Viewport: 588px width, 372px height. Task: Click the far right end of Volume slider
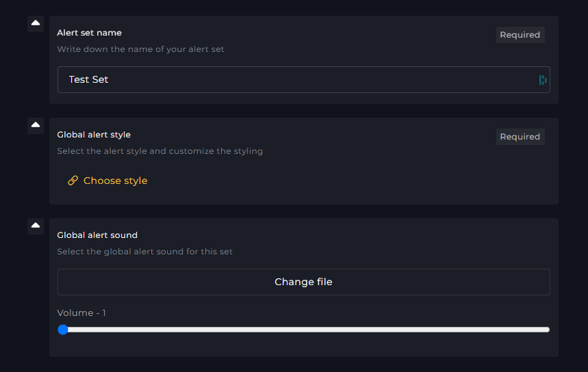[548, 330]
